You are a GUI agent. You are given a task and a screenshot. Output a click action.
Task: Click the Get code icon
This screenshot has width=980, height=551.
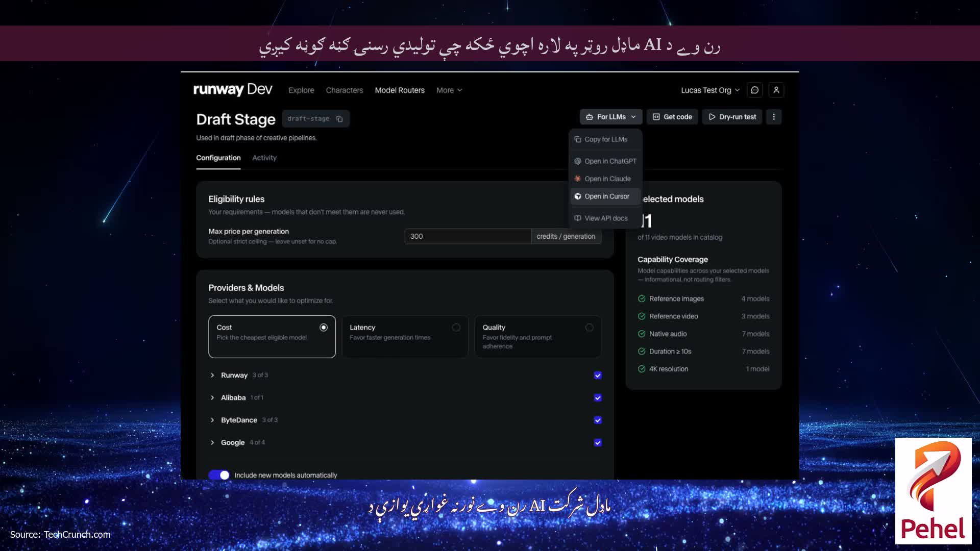coord(656,117)
